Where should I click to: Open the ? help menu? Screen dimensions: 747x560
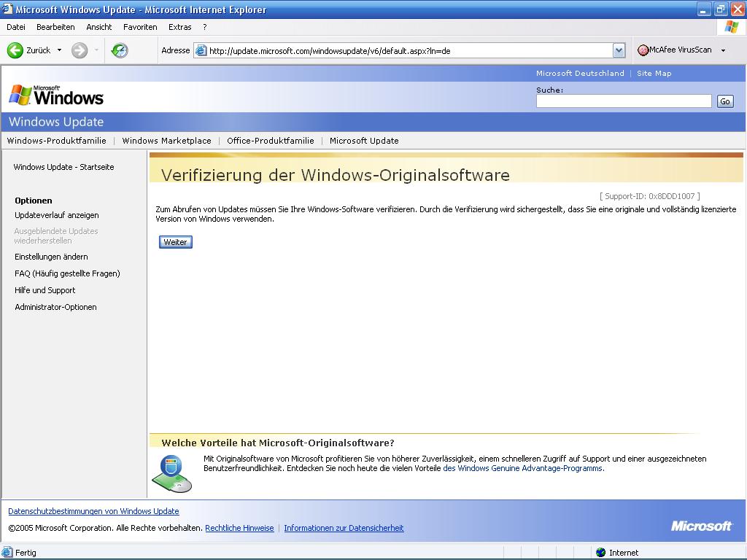pyautogui.click(x=205, y=27)
